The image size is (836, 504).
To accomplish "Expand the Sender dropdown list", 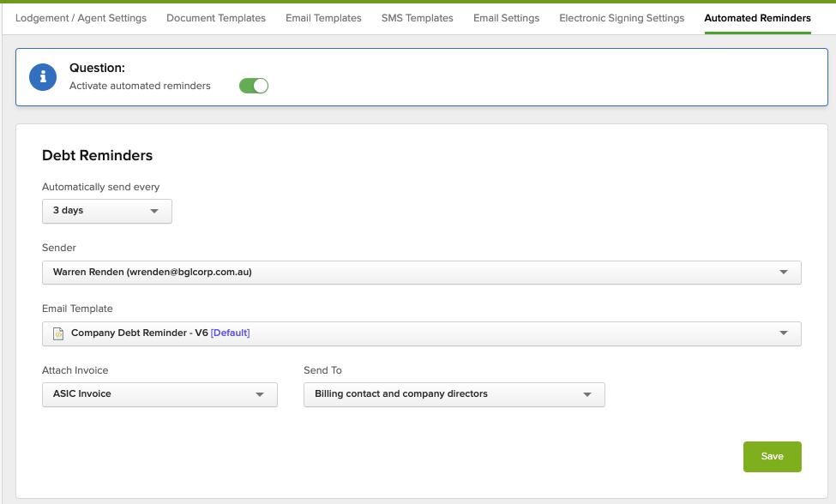I will [x=421, y=273].
